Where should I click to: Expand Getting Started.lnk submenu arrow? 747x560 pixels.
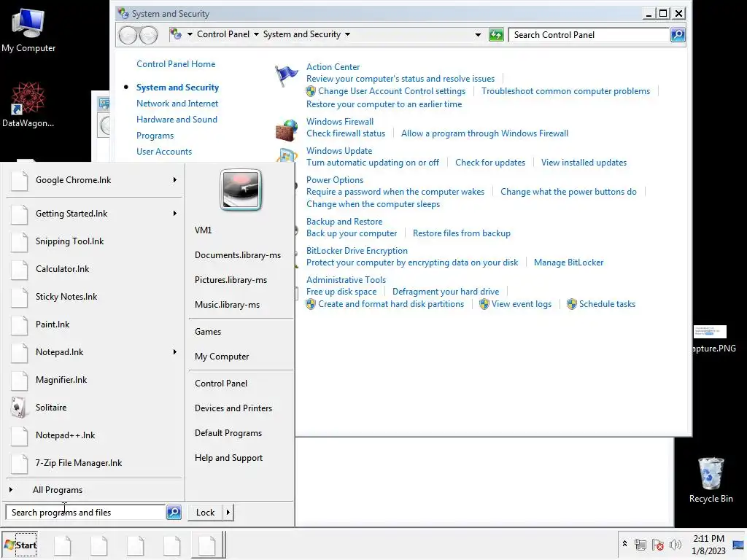click(x=175, y=214)
